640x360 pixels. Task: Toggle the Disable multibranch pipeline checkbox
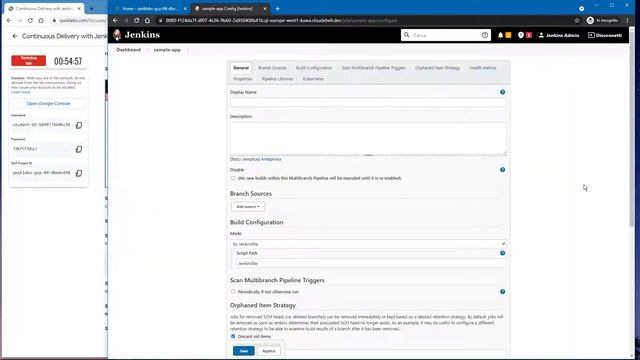233,178
